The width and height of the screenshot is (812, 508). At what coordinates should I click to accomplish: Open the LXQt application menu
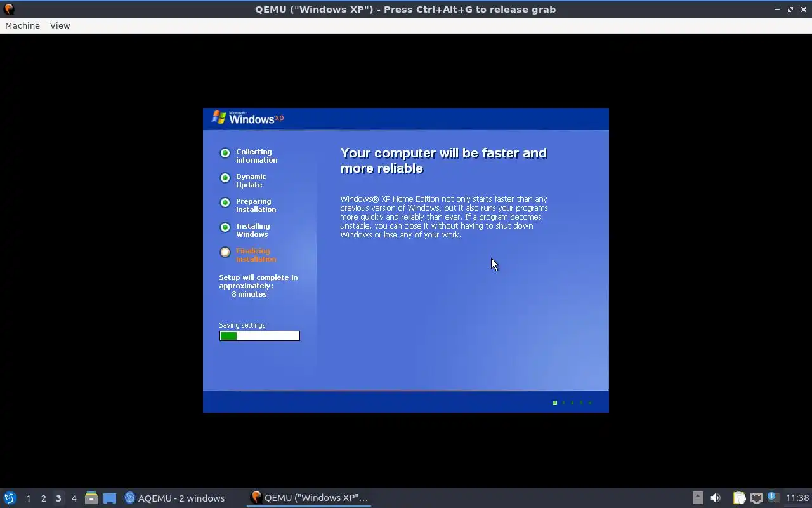10,498
